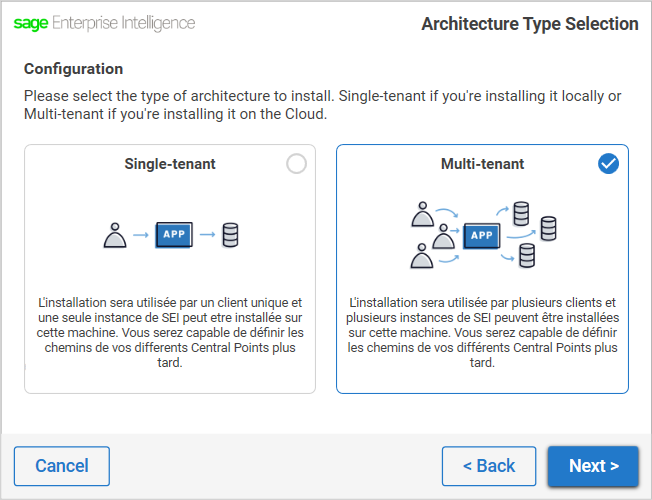
Task: Click the Multi-tenant French description text
Action: tap(482, 332)
